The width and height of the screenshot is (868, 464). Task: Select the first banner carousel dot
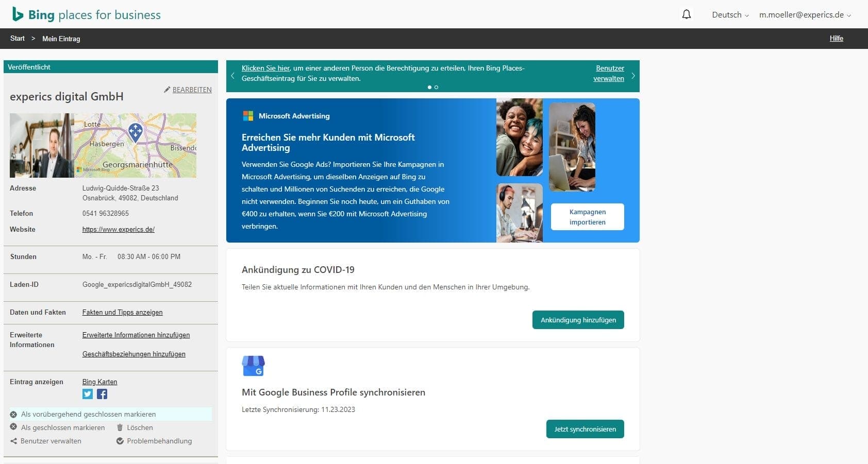click(429, 87)
